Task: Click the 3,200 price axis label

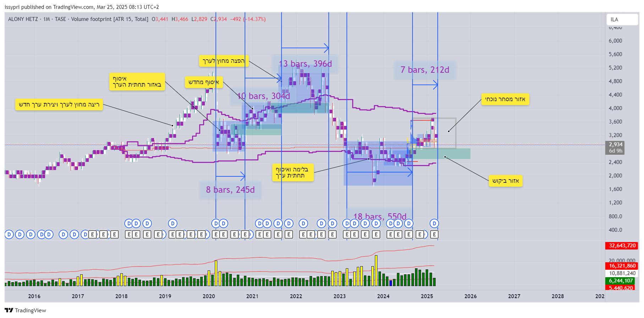Action: (616, 135)
